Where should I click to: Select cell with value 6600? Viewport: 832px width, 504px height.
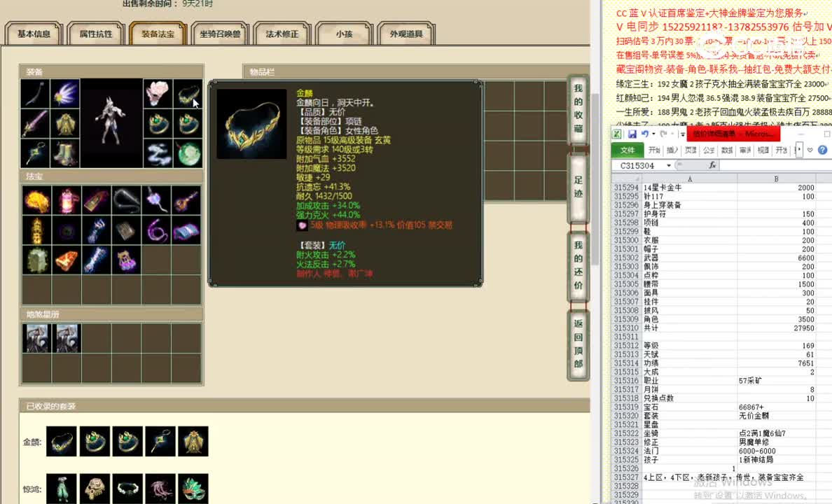776,258
